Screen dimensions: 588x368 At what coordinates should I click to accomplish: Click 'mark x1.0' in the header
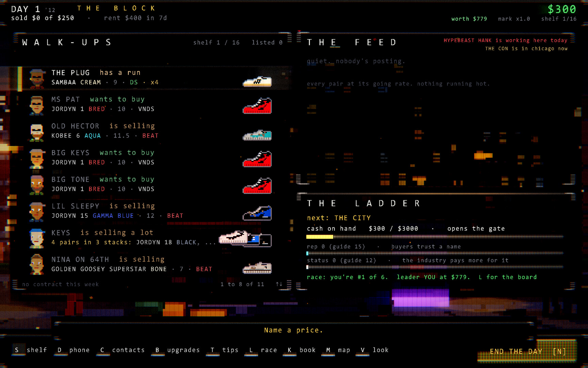point(514,19)
